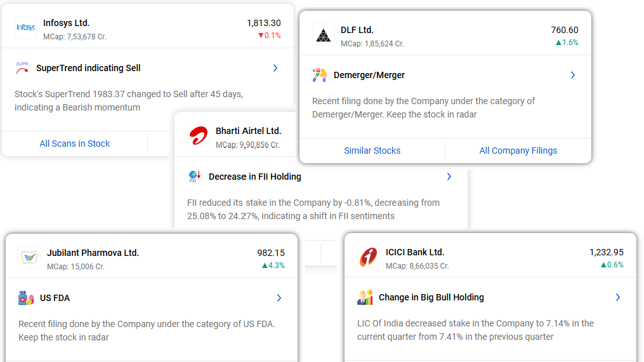Screen dimensions: 644x362
Task: Click Jubilant Pharmova price 982.15
Action: click(271, 253)
